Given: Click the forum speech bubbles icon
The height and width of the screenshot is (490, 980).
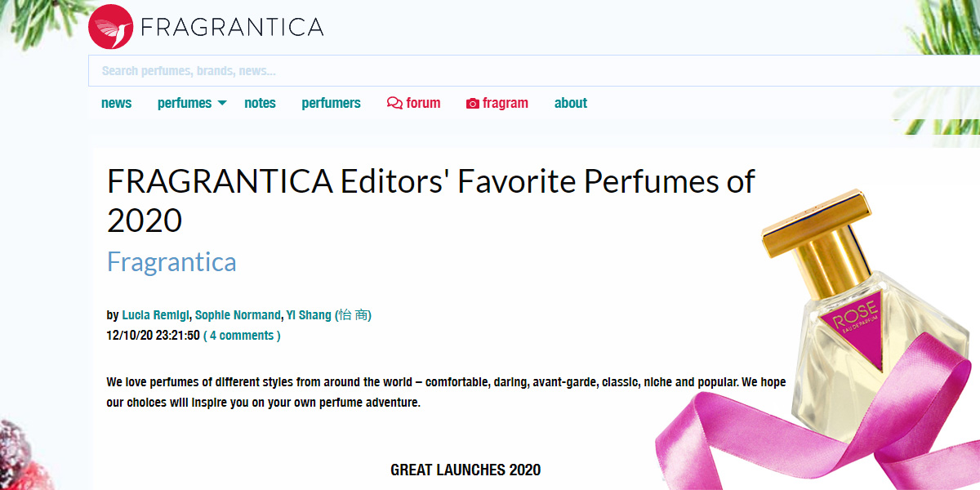Looking at the screenshot, I should (x=394, y=104).
